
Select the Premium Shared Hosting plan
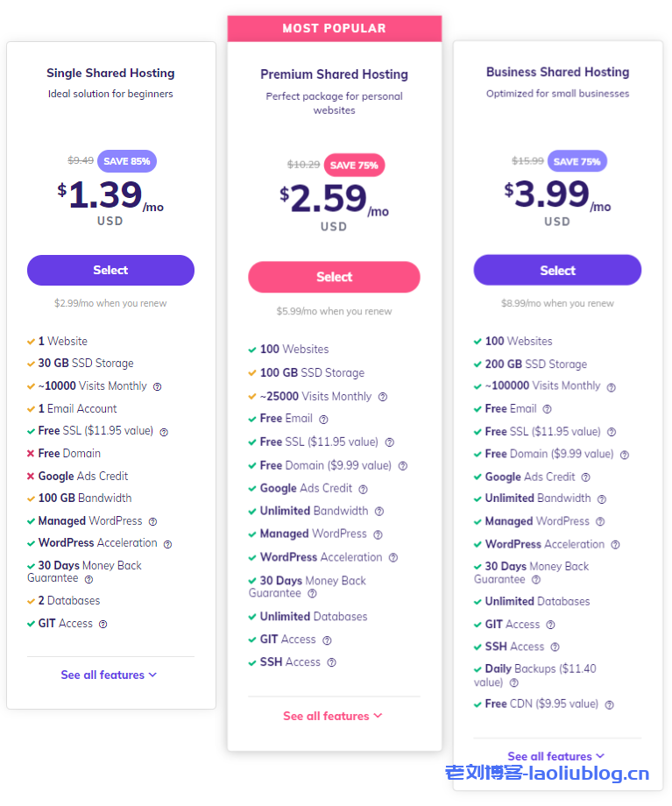(334, 277)
